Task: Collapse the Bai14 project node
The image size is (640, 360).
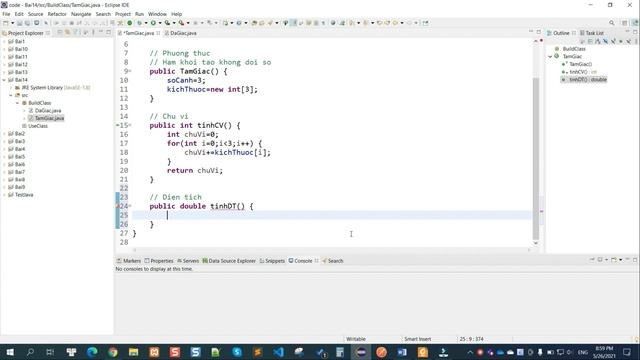Action: (x=4, y=80)
